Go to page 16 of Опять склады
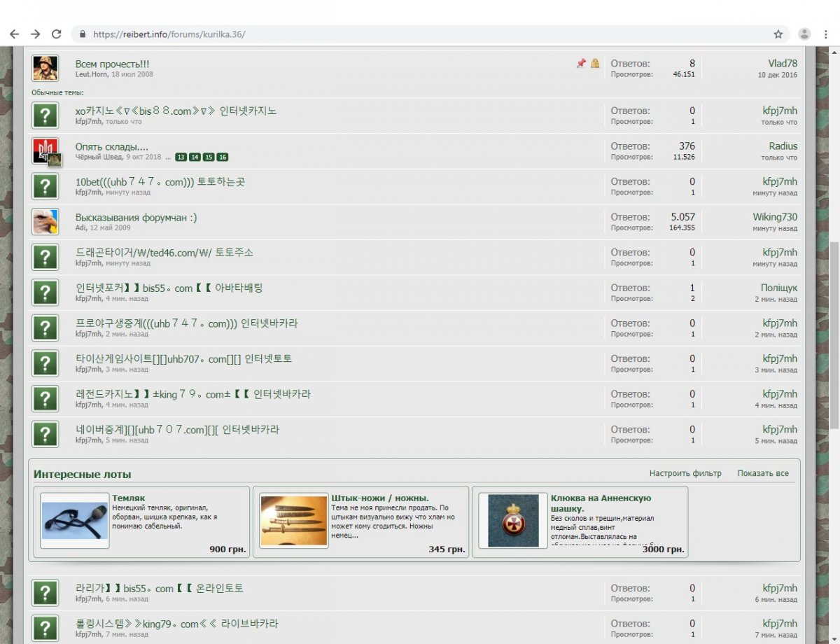The width and height of the screenshot is (840, 644). coord(222,157)
